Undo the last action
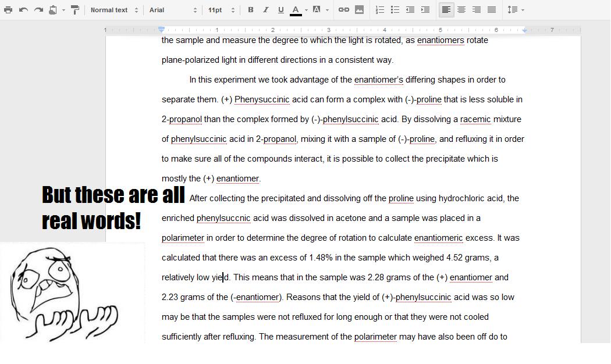Image resolution: width=611 pixels, height=364 pixels. click(x=23, y=10)
